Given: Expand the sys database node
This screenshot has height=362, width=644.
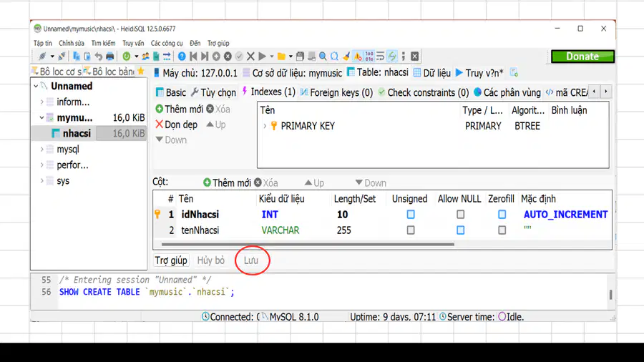Looking at the screenshot, I should pos(42,180).
